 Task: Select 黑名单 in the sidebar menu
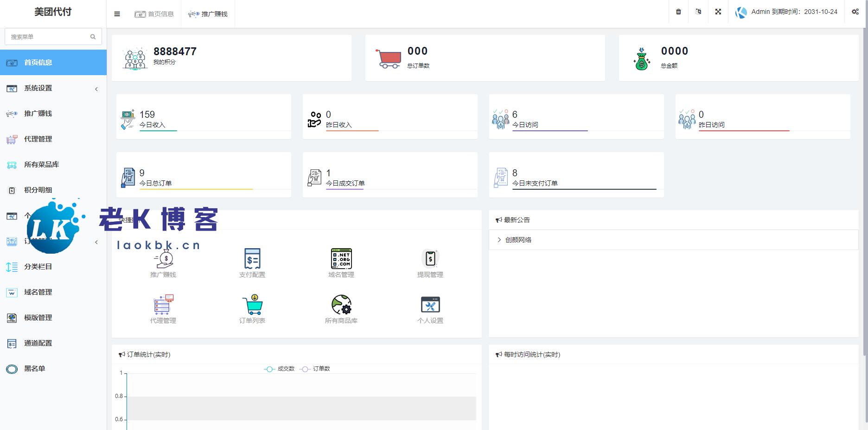(x=35, y=369)
